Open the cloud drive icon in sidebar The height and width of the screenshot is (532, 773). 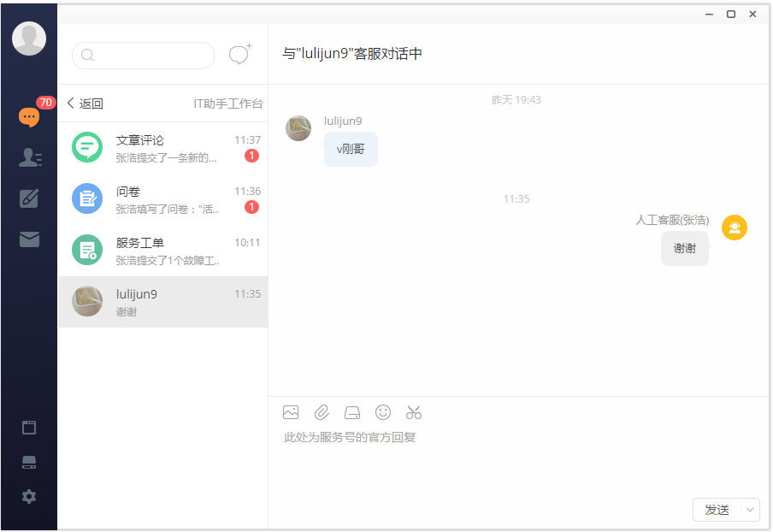click(29, 462)
